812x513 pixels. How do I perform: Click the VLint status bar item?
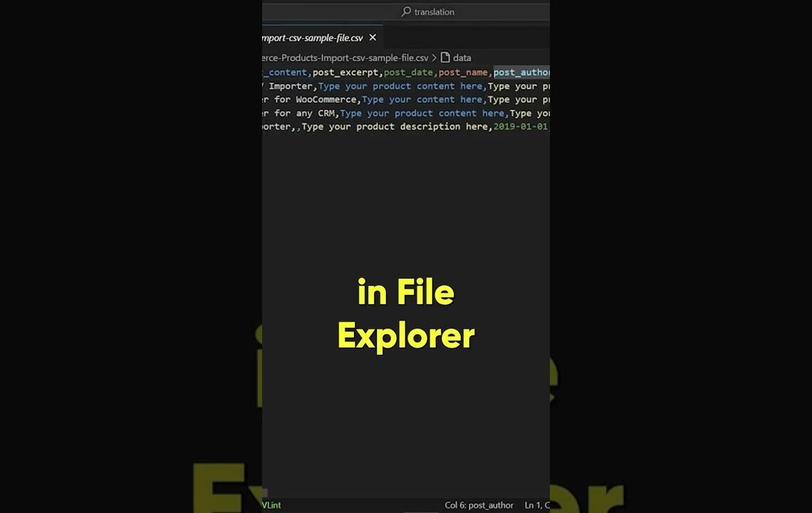click(271, 505)
